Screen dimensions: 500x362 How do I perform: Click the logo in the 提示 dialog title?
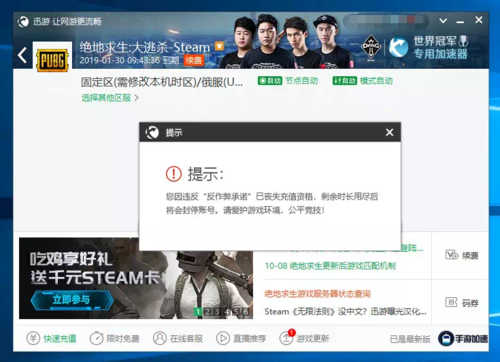click(x=152, y=132)
